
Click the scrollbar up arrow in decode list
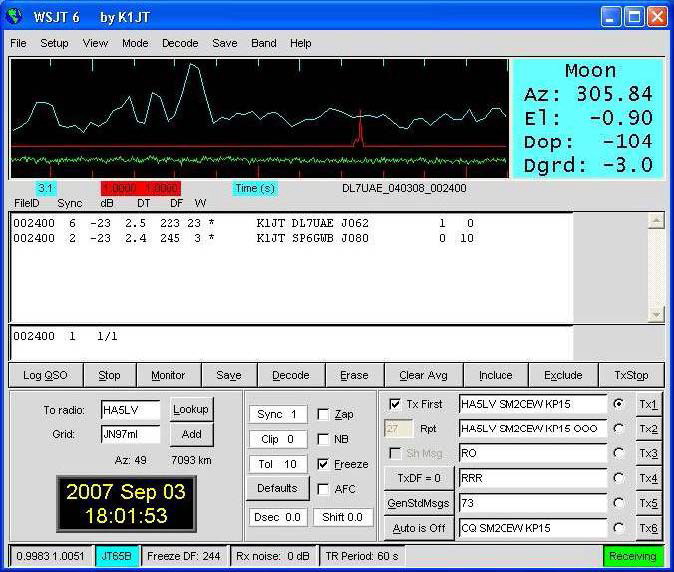[x=656, y=221]
